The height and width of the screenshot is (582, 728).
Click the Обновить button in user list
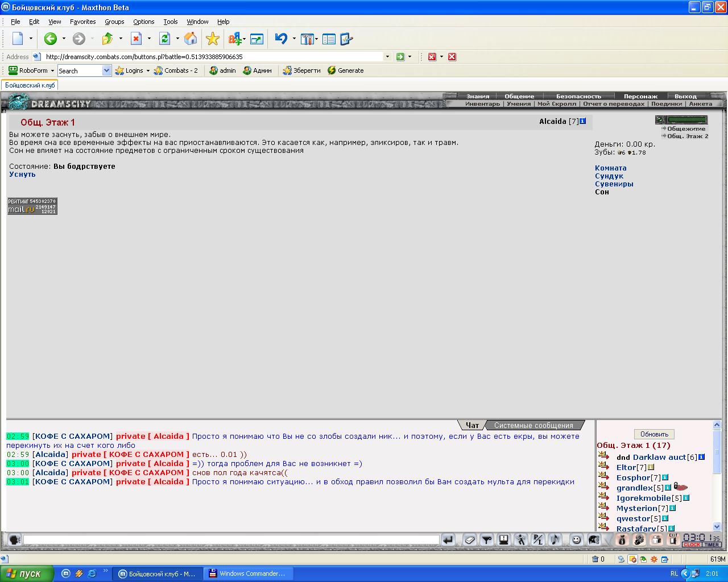coord(654,434)
